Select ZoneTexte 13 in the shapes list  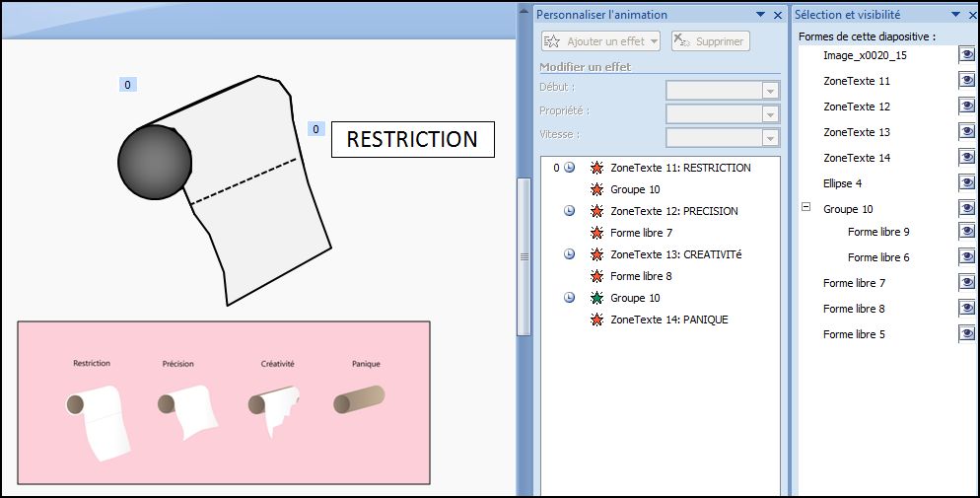(x=857, y=132)
